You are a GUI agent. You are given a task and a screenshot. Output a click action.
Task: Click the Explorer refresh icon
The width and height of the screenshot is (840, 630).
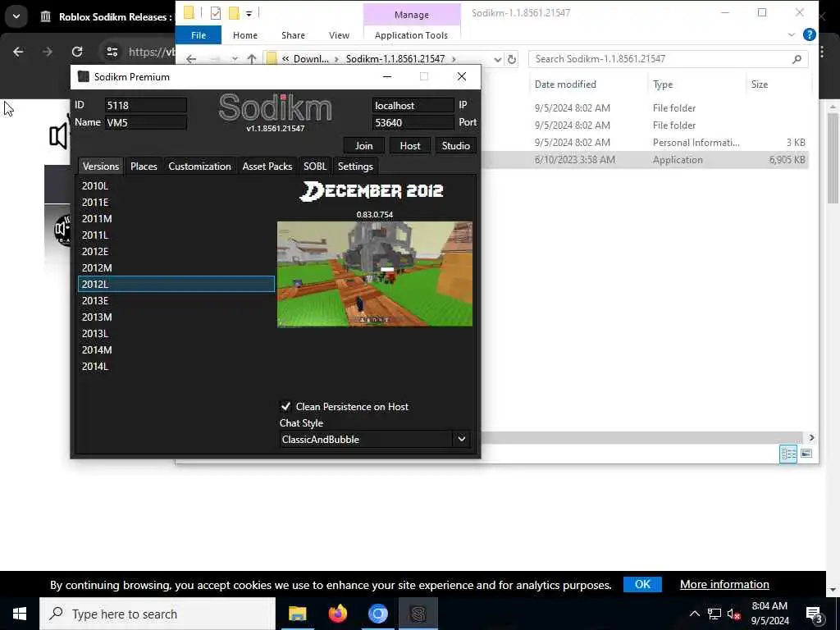(512, 59)
